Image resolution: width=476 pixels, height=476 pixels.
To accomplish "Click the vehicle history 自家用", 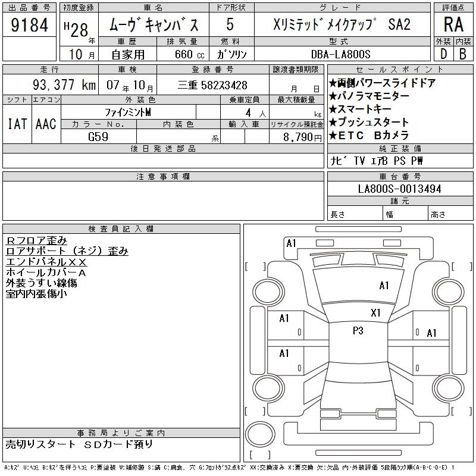I will pos(128,55).
